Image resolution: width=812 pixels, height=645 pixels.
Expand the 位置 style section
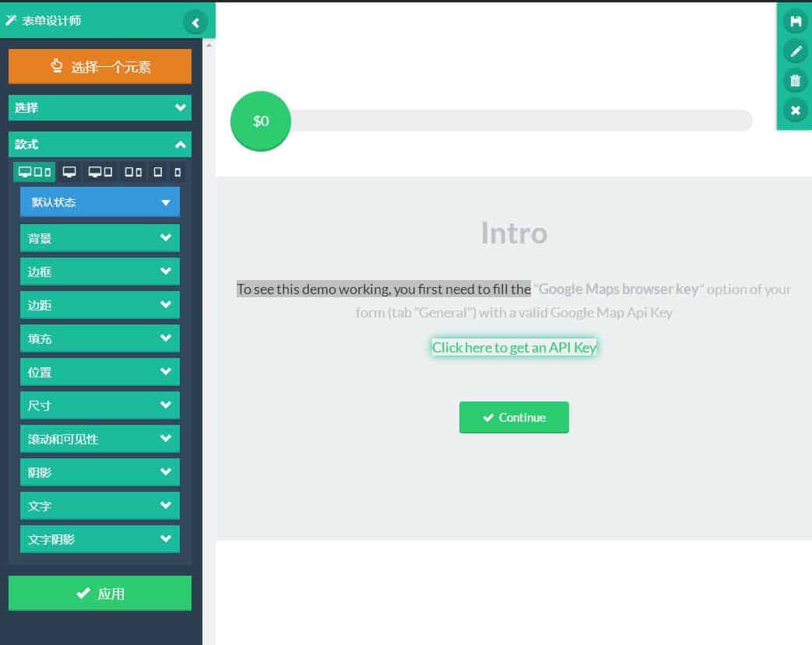(x=100, y=372)
